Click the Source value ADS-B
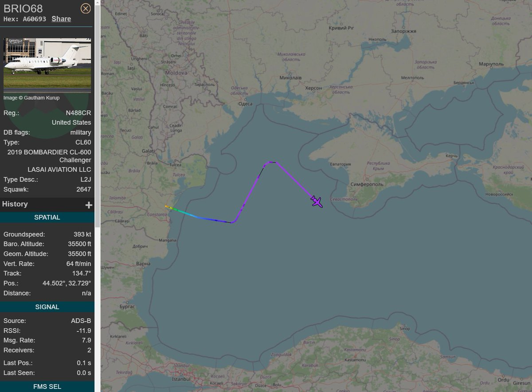This screenshot has height=392, width=532. [x=81, y=321]
